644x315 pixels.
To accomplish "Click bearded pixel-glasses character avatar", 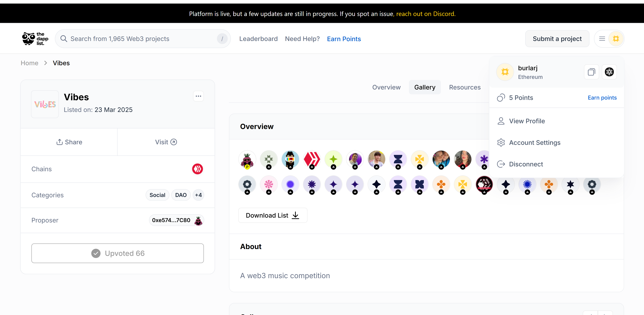I will click(x=290, y=159).
